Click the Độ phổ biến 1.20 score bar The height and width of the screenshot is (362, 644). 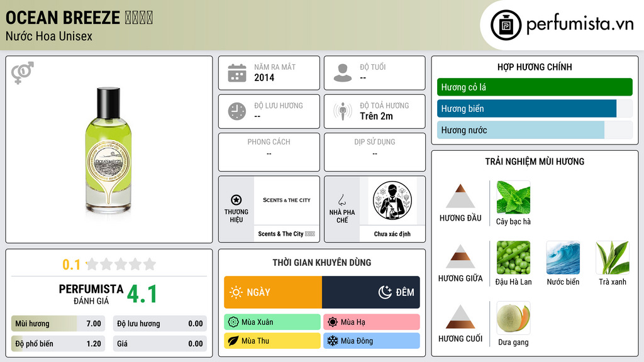[58, 344]
